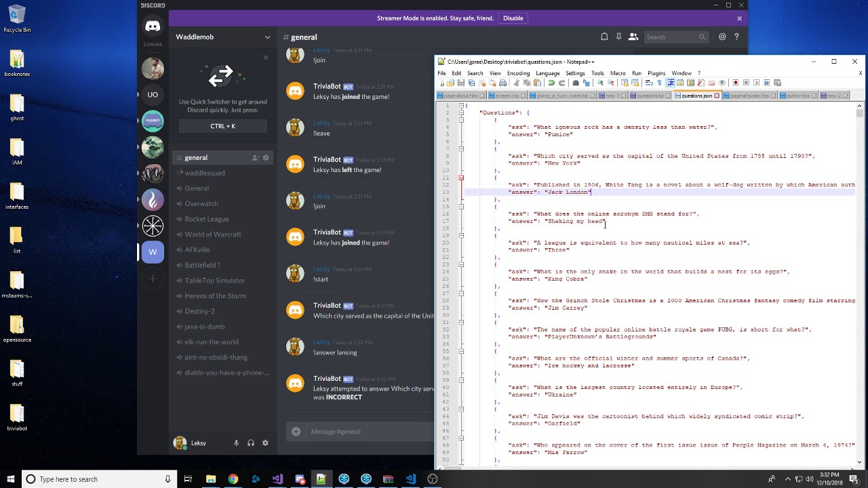Click the Open file icon in Notepad++ toolbar
868x488 pixels.
point(450,83)
